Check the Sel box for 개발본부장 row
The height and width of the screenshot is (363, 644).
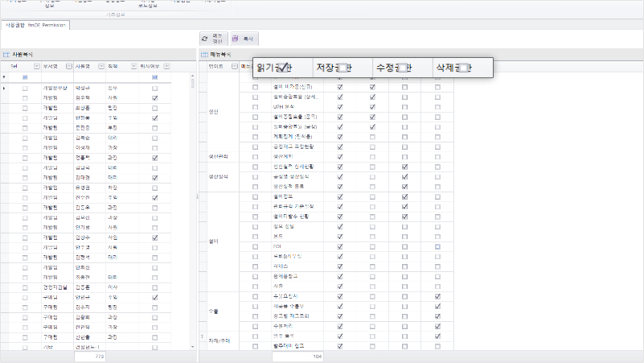pyautogui.click(x=25, y=89)
